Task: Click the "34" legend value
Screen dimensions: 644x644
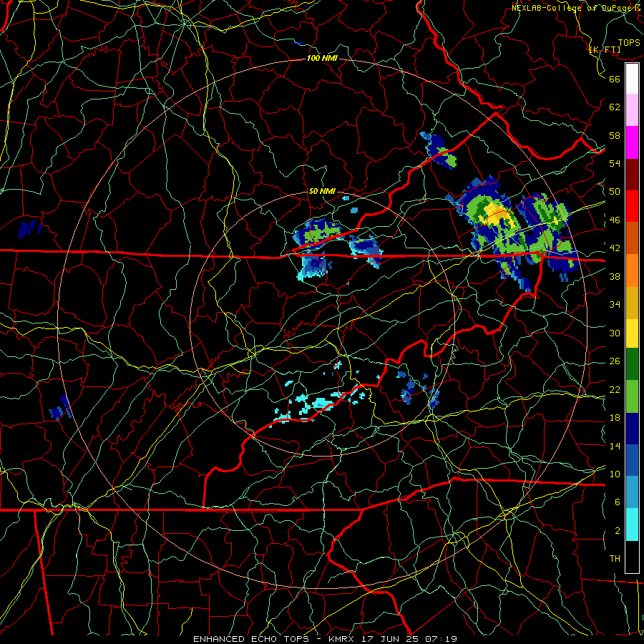Action: click(x=615, y=304)
